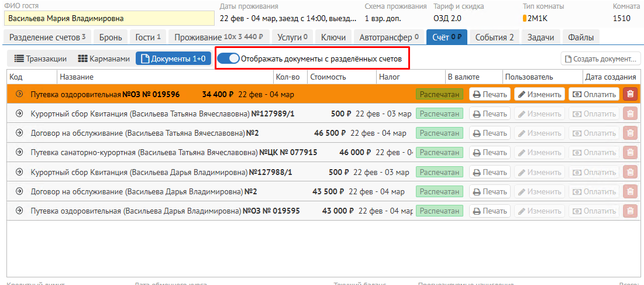Image resolution: width=644 pixels, height=285 pixels.
Task: Toggle Отображать документы с разделённых счетов switch
Action: coord(232,59)
